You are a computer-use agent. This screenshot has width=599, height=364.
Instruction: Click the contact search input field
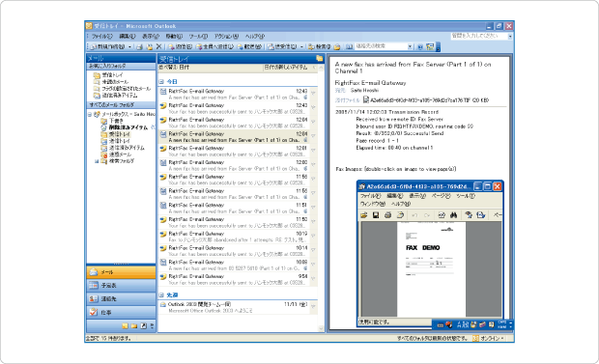click(x=381, y=46)
